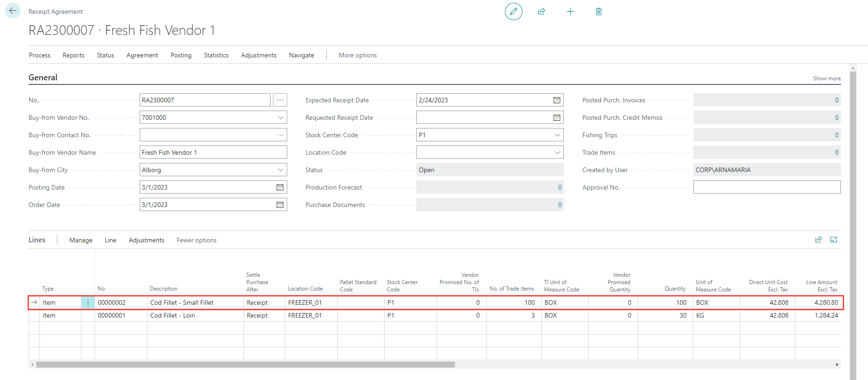The width and height of the screenshot is (868, 380).
Task: Click the Lines section share icon
Action: click(818, 240)
